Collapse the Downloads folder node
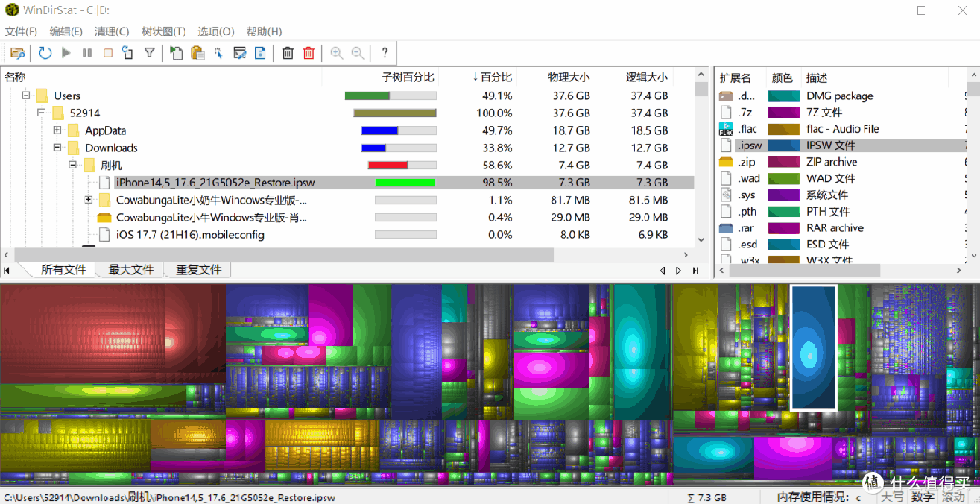The height and width of the screenshot is (504, 980). [57, 147]
